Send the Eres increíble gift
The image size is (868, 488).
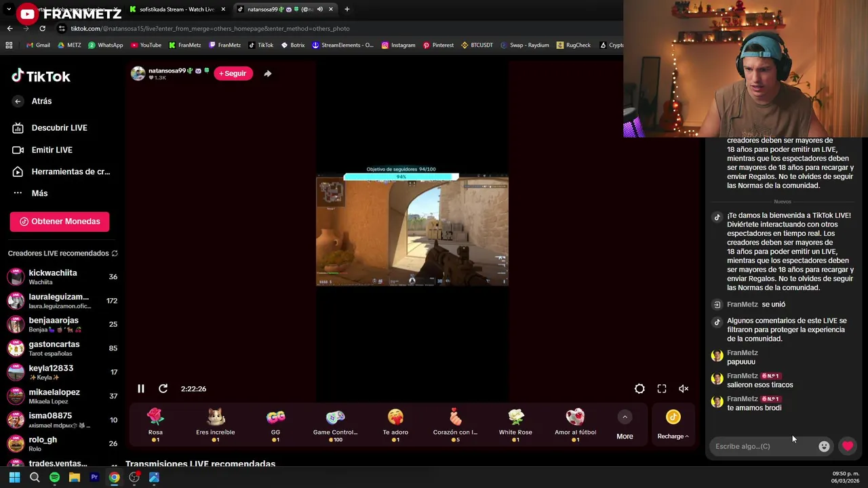point(215,425)
